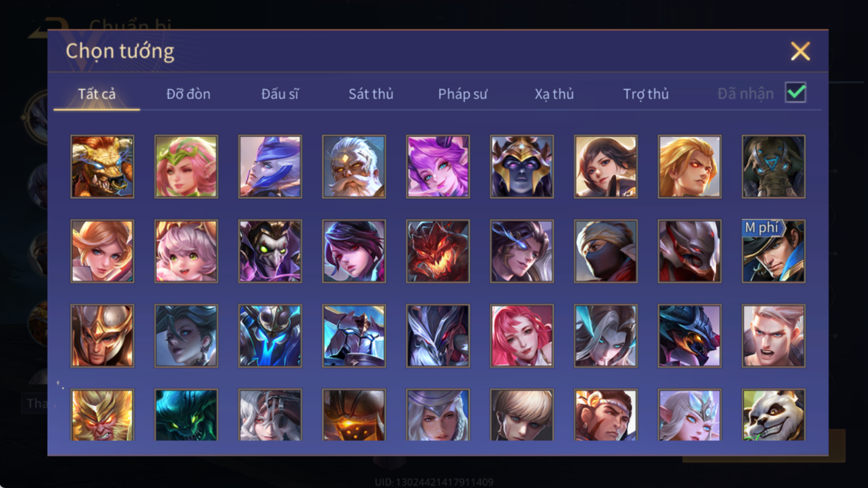Screen dimensions: 868x488
Task: Pick the golden monkey king hero
Action: click(102, 415)
